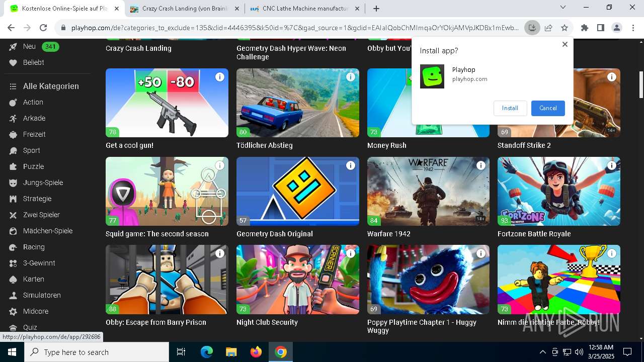The width and height of the screenshot is (644, 362).
Task: Click the install app icon in address bar
Action: (532, 28)
